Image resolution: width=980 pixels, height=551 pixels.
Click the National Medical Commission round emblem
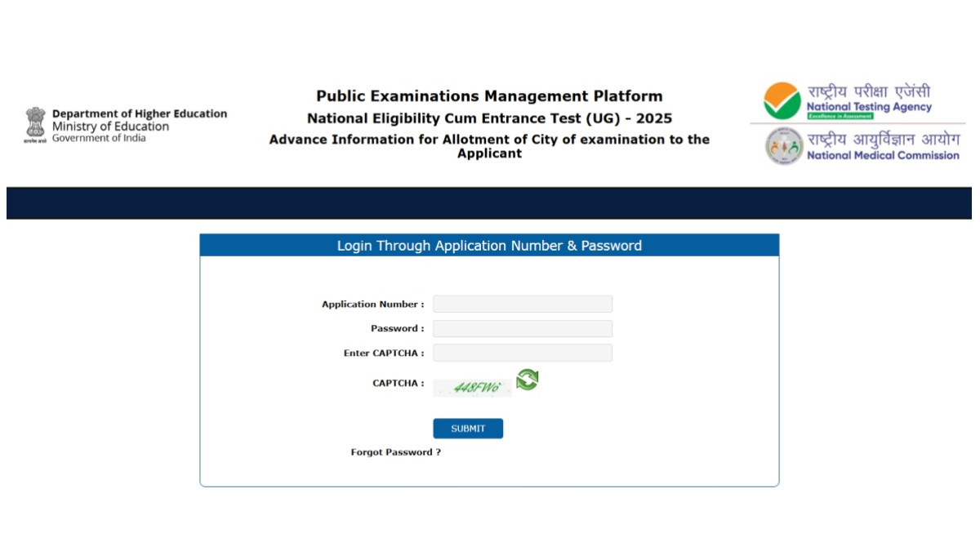pyautogui.click(x=784, y=147)
